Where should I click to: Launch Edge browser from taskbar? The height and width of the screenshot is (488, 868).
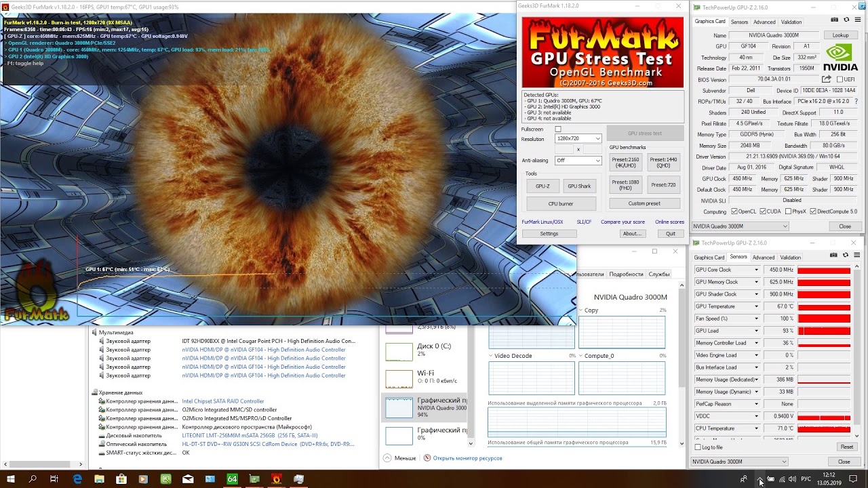[77, 479]
